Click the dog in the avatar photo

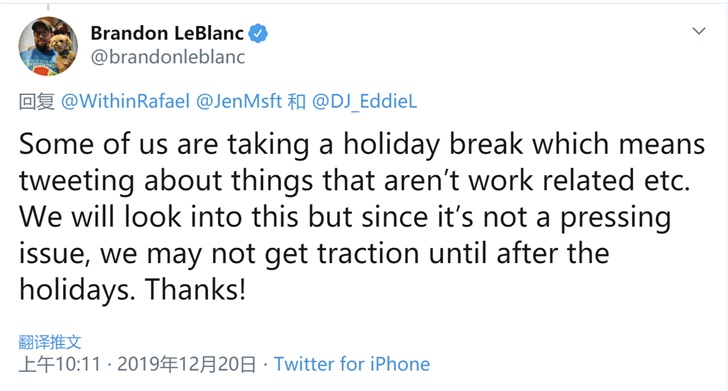coord(63,48)
